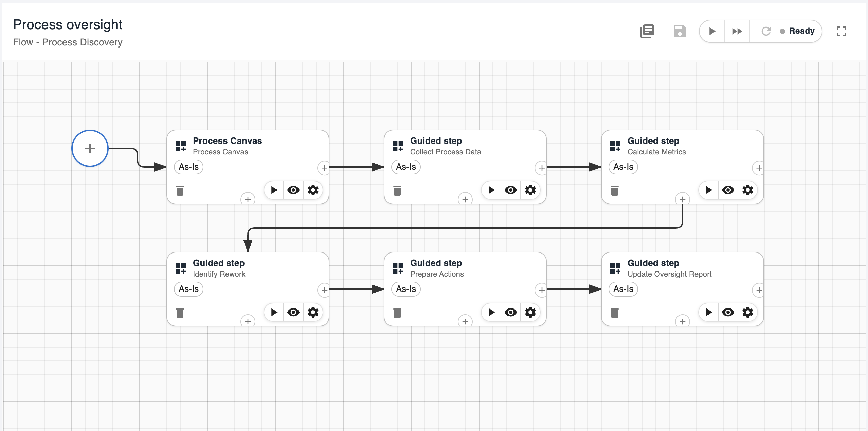868x431 pixels.
Task: Add a node right of Collect Process Data
Action: click(542, 168)
